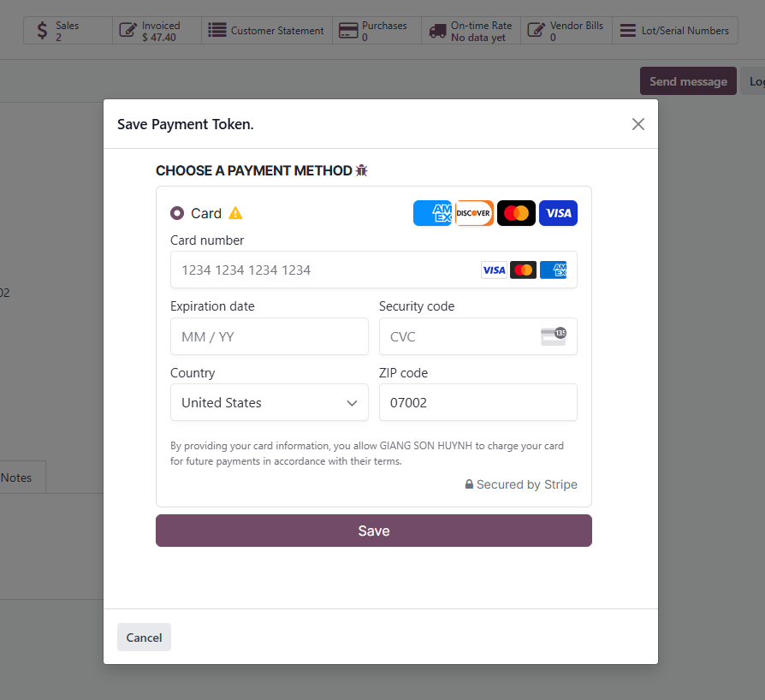The image size is (765, 700).
Task: Click the Save button to store the payment token
Action: tap(373, 531)
